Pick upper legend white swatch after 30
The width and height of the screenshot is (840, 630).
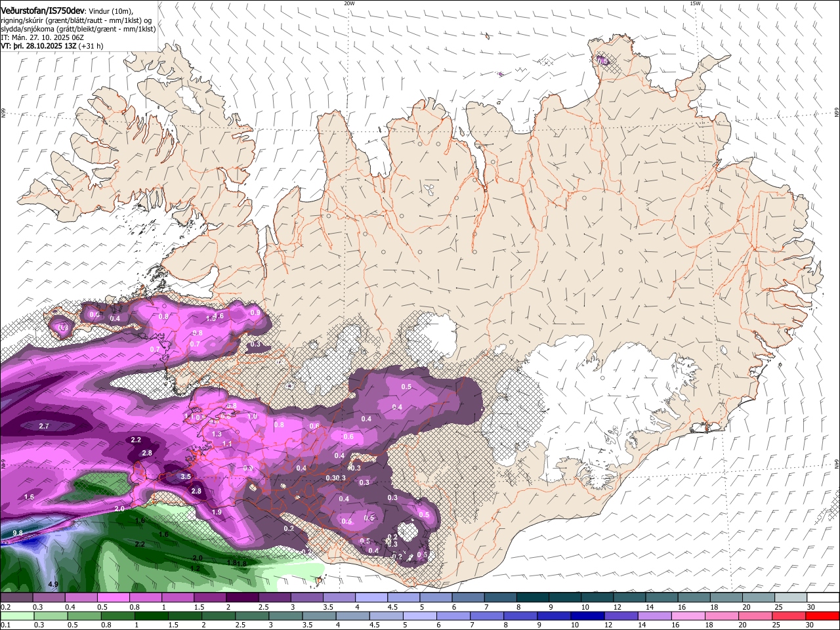point(822,598)
